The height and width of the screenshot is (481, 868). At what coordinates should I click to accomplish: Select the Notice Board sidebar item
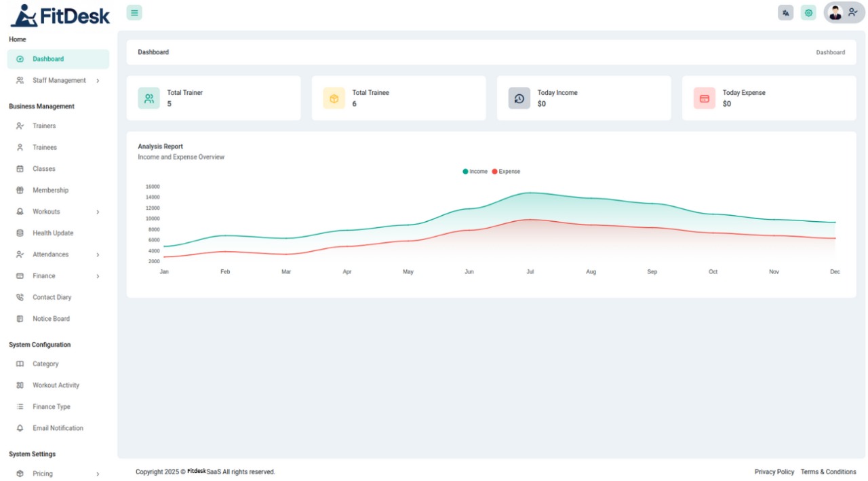point(51,319)
